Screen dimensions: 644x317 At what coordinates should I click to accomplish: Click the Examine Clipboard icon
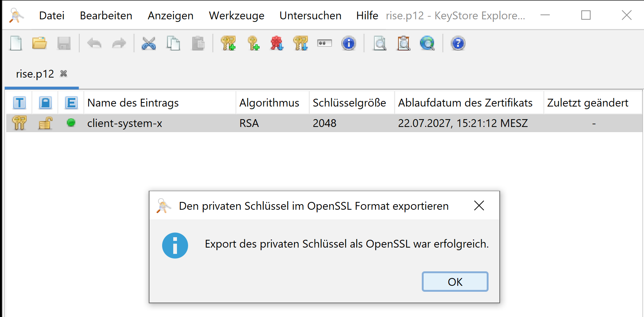(404, 43)
